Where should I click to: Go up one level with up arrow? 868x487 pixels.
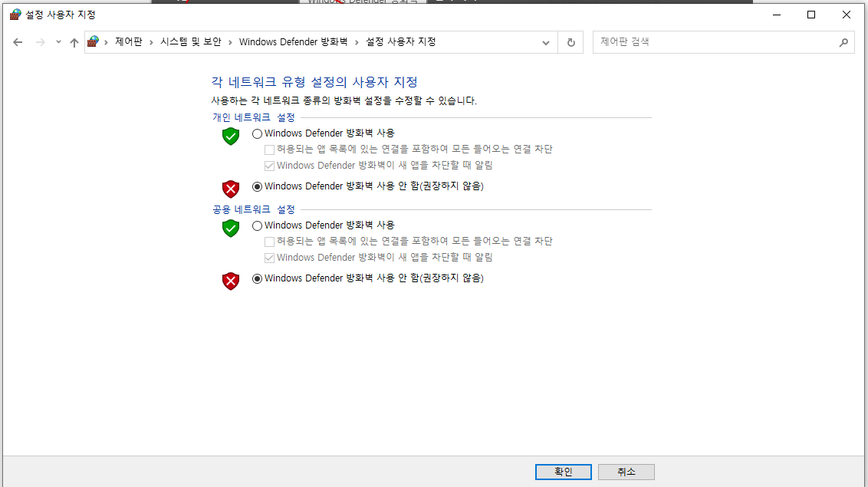(x=74, y=42)
